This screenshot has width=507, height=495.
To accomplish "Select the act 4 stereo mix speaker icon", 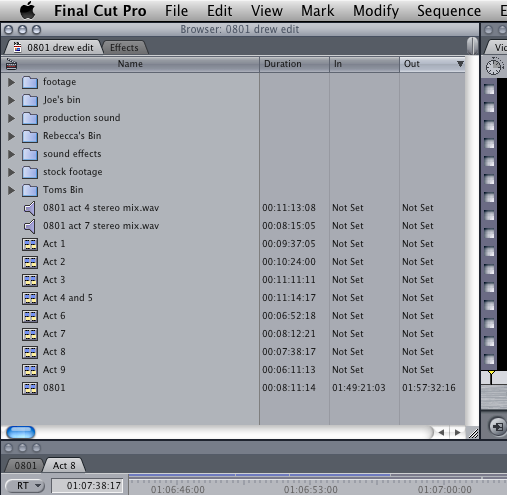I will 29,208.
